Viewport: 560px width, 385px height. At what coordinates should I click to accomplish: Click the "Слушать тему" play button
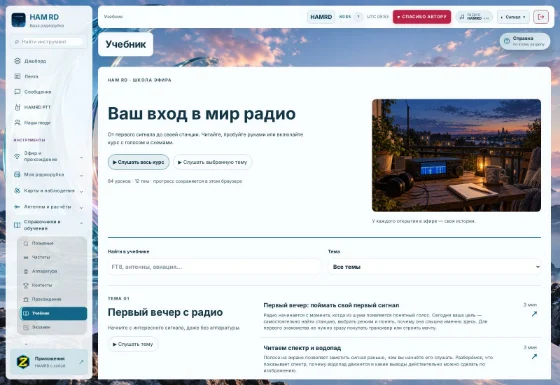(x=133, y=344)
